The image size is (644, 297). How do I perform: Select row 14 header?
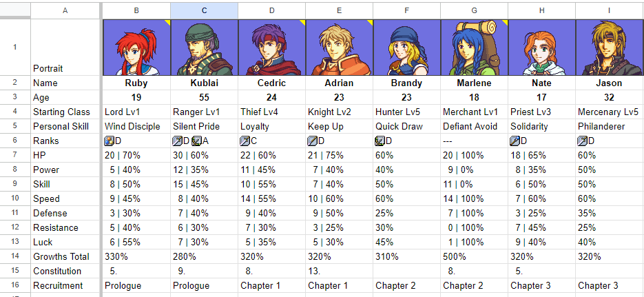tap(15, 256)
